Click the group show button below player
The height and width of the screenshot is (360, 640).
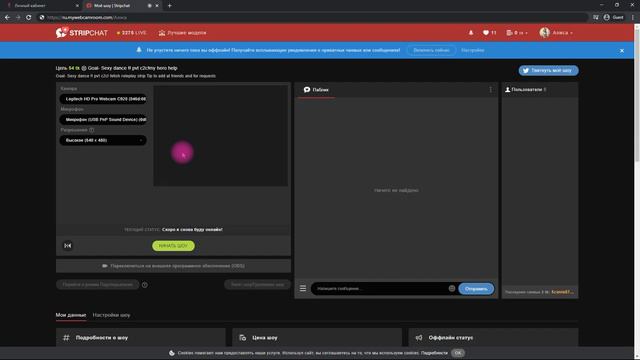pyautogui.click(x=257, y=284)
